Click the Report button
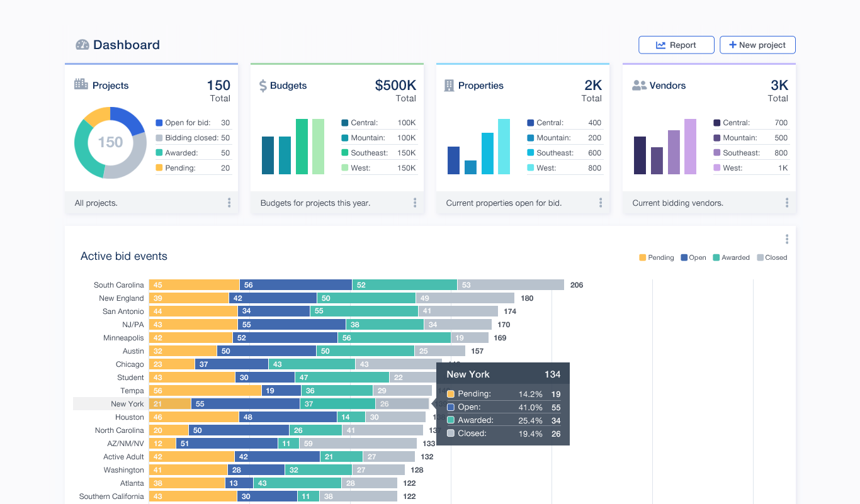The width and height of the screenshot is (860, 504). (x=676, y=45)
